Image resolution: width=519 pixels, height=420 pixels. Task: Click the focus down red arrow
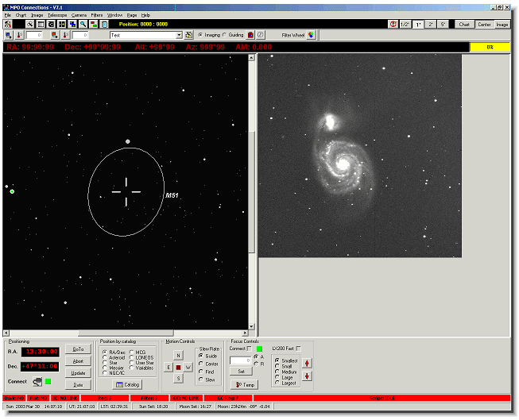click(x=307, y=376)
